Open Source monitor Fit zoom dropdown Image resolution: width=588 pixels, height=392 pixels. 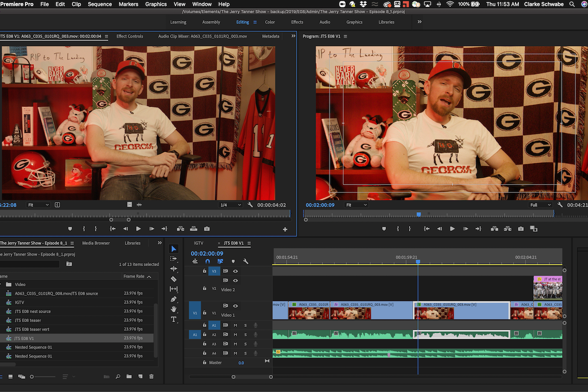(x=38, y=205)
